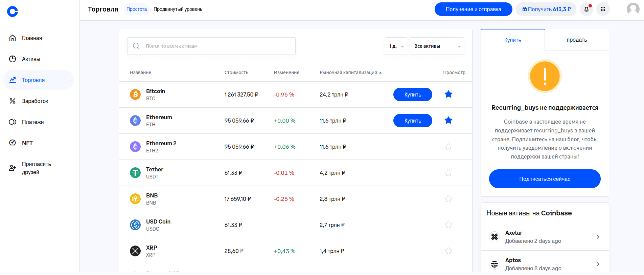Click the Axelar asset icon

495,237
